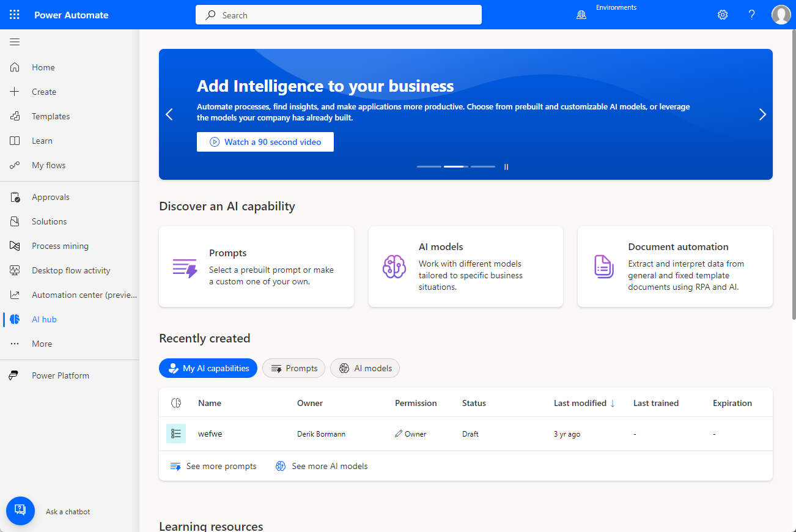Collapse the left navigation hamburger menu
796x532 pixels.
tap(15, 42)
